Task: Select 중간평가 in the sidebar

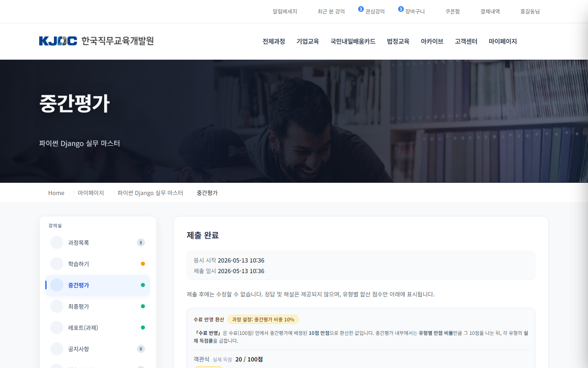Action: [x=98, y=285]
